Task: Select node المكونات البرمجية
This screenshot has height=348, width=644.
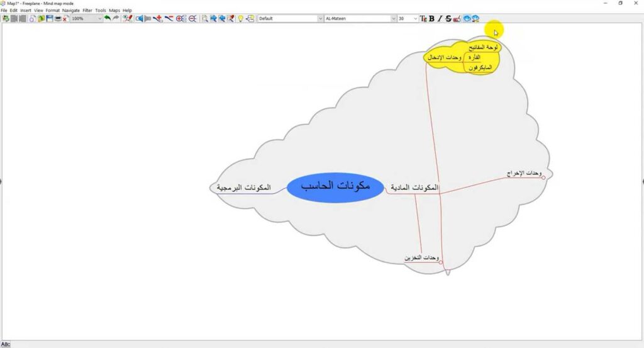Action: click(x=244, y=188)
